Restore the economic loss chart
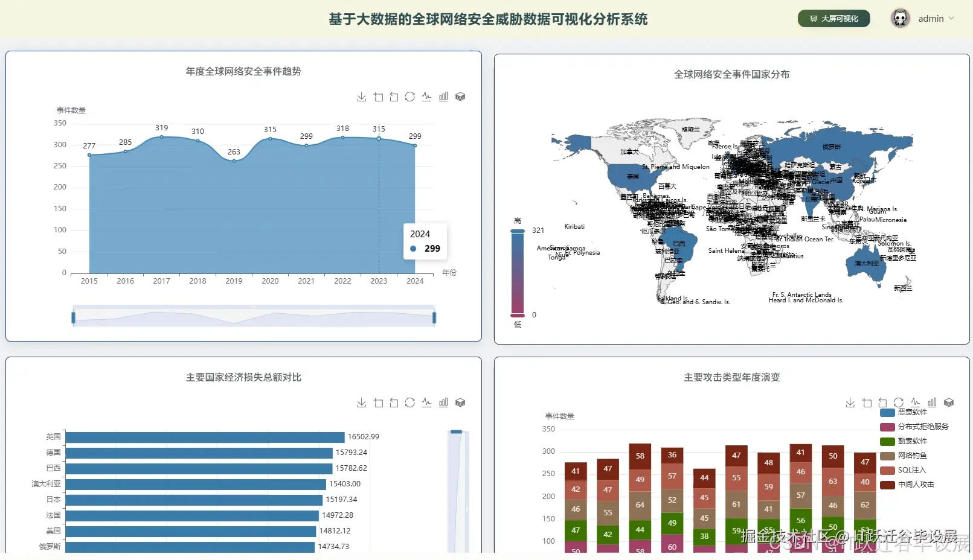This screenshot has height=560, width=973. (x=410, y=402)
